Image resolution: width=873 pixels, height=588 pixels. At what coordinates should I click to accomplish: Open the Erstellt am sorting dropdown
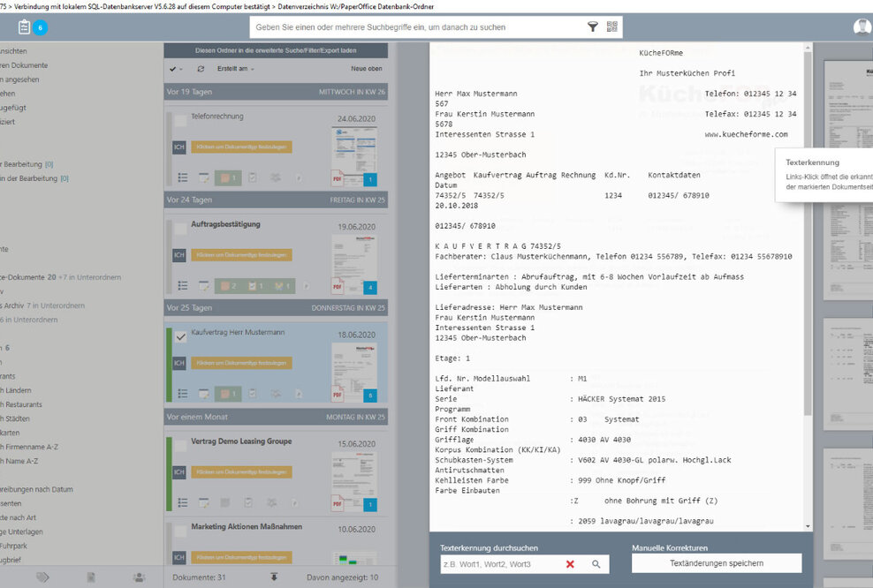[x=232, y=69]
